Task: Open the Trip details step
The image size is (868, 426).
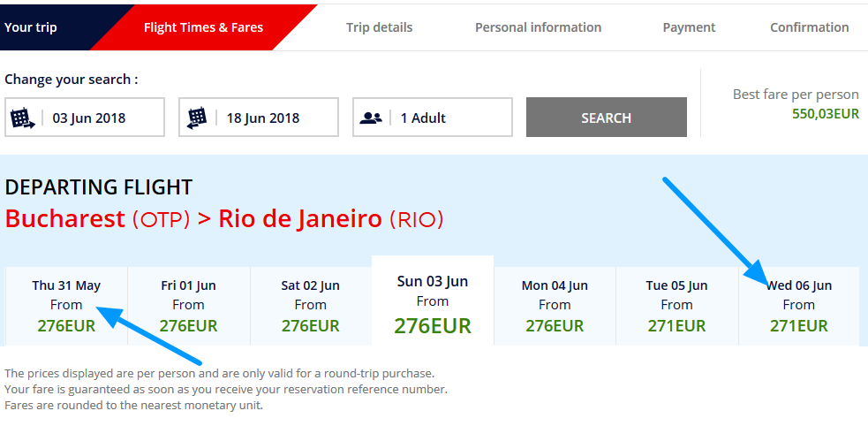Action: click(x=379, y=27)
